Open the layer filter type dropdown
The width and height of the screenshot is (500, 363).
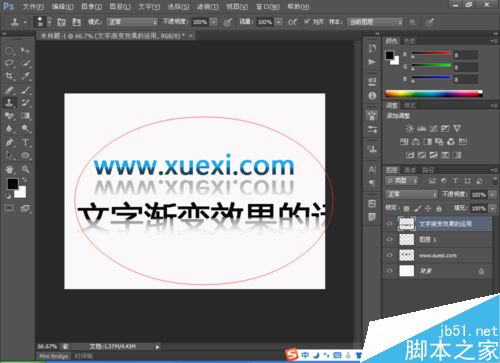pos(402,181)
